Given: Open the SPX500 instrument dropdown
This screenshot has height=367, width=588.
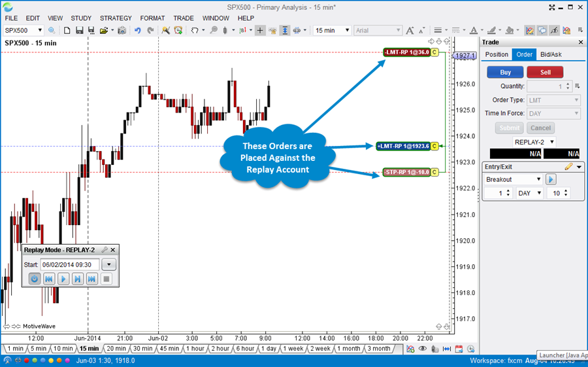Looking at the screenshot, I should point(24,31).
